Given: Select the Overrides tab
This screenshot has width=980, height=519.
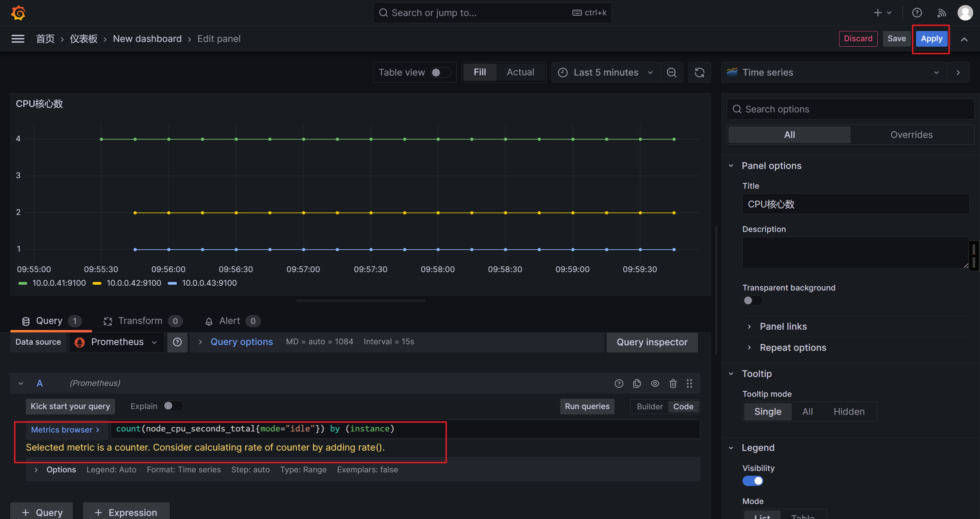Looking at the screenshot, I should [x=911, y=135].
